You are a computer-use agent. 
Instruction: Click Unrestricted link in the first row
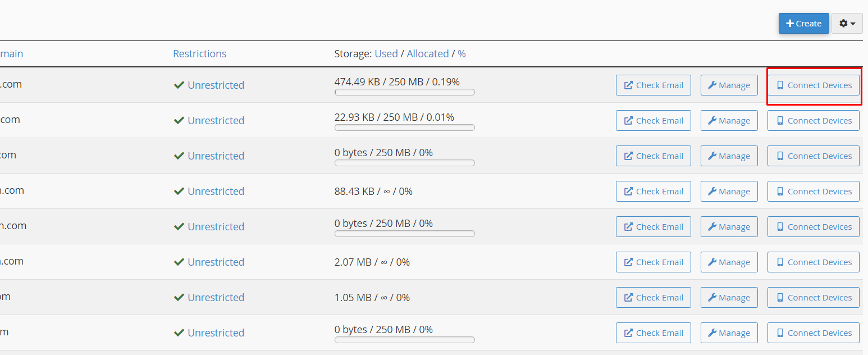[x=216, y=85]
